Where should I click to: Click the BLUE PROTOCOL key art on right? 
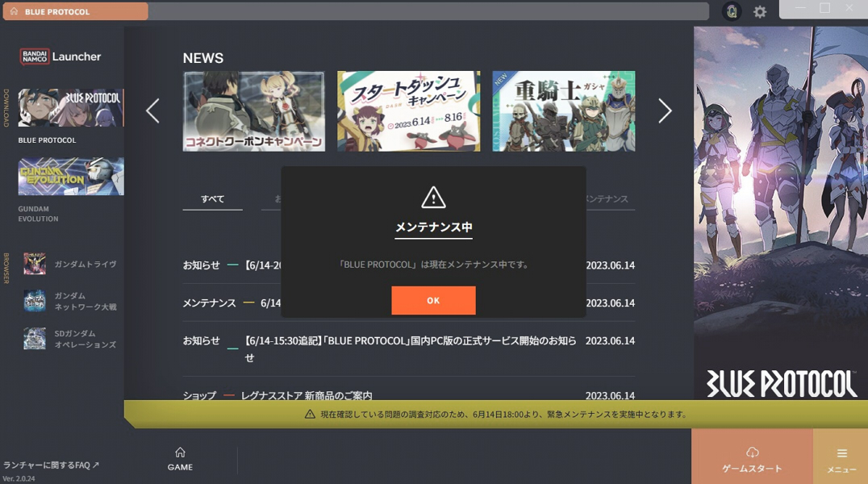pyautogui.click(x=781, y=213)
